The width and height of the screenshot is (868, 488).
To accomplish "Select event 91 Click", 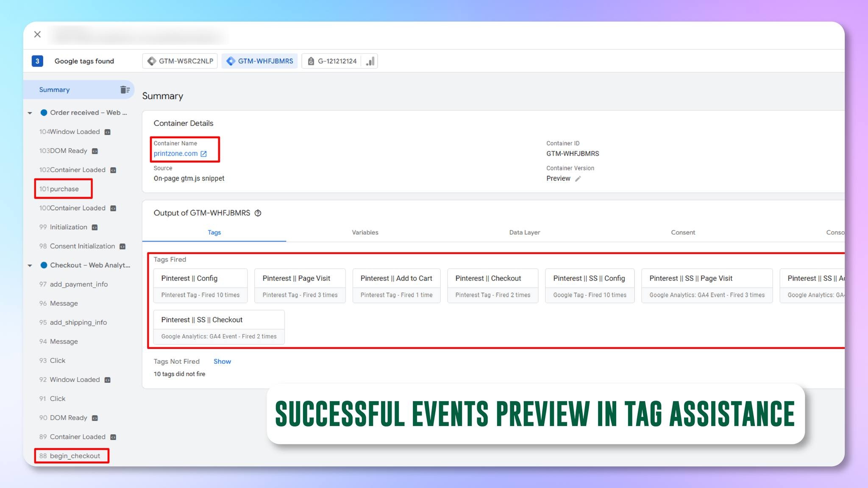I will point(52,399).
